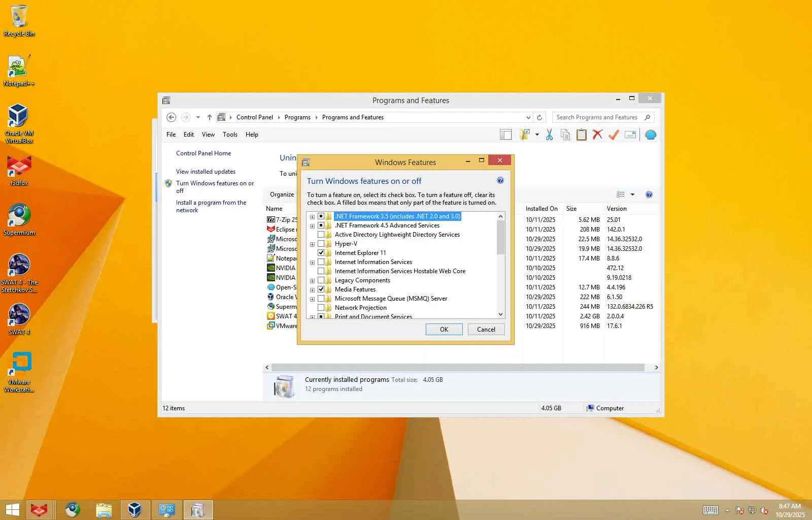The image size is (812, 520).
Task: Click the view mode icon above the programs list
Action: coord(621,194)
